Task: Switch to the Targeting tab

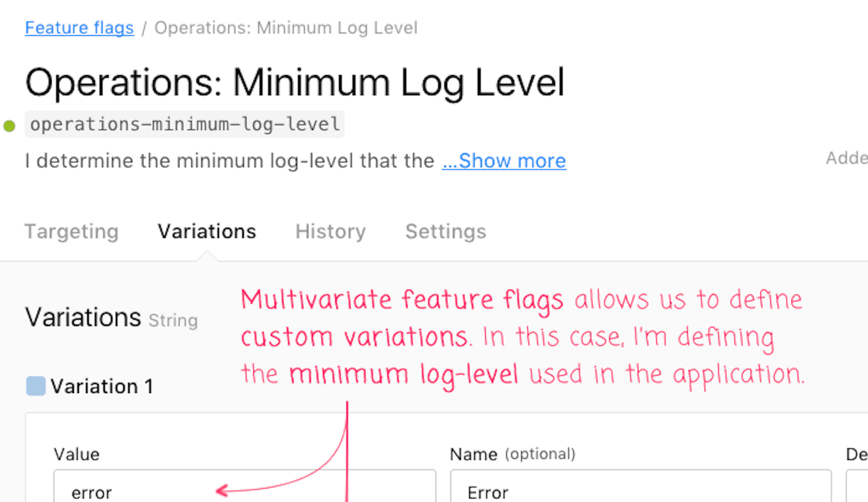Action: [x=71, y=232]
